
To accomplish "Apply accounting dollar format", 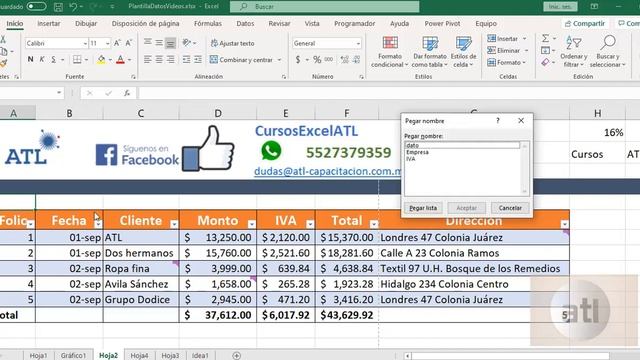I will tap(298, 60).
